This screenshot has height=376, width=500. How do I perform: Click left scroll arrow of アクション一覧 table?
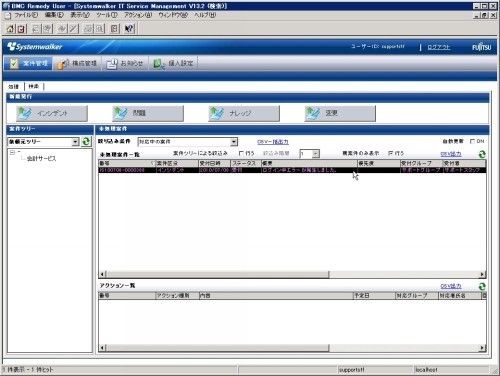[x=102, y=348]
